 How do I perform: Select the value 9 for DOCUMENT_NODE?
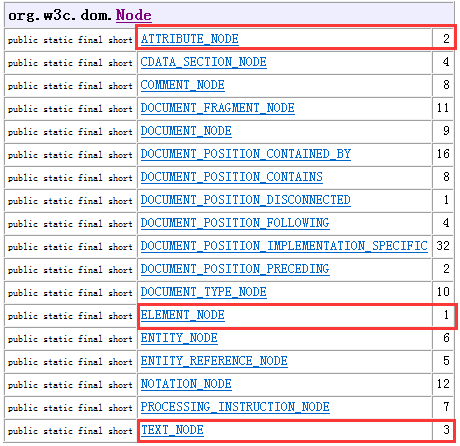click(x=446, y=131)
